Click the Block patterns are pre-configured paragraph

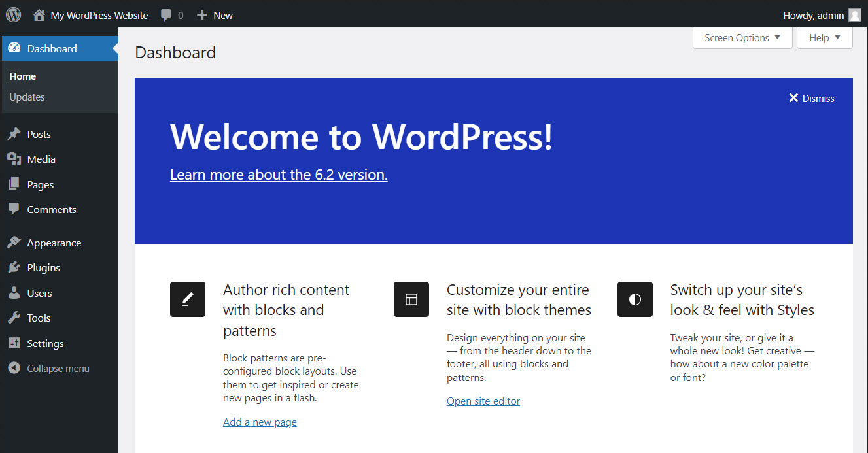(x=291, y=378)
